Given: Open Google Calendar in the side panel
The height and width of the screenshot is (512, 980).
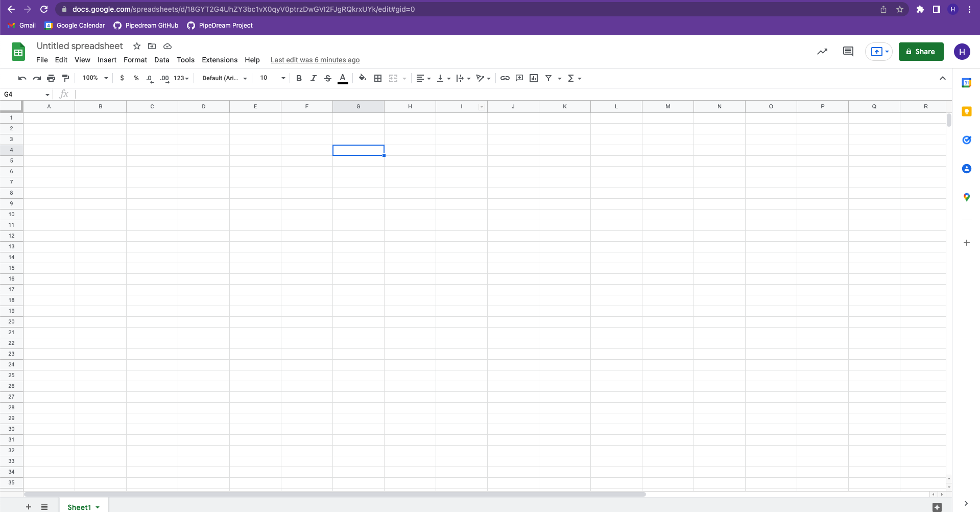Looking at the screenshot, I should (x=966, y=82).
